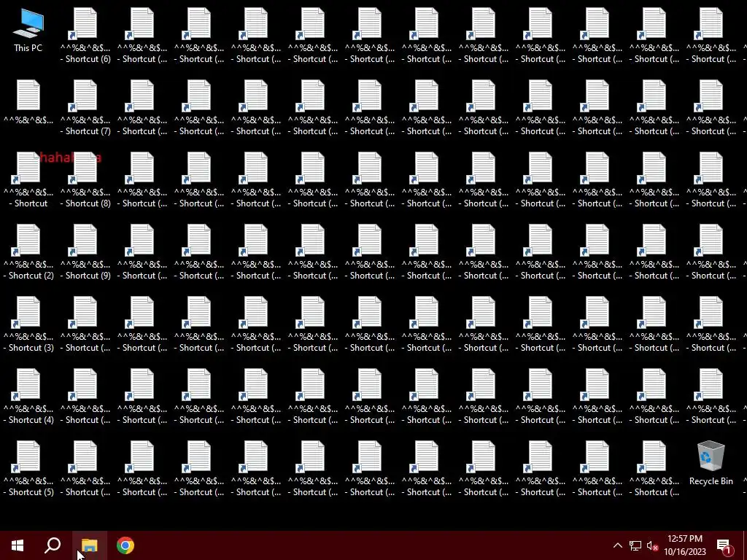This screenshot has width=747, height=560.
Task: Expand the hidden system tray icons chevron
Action: [617, 545]
